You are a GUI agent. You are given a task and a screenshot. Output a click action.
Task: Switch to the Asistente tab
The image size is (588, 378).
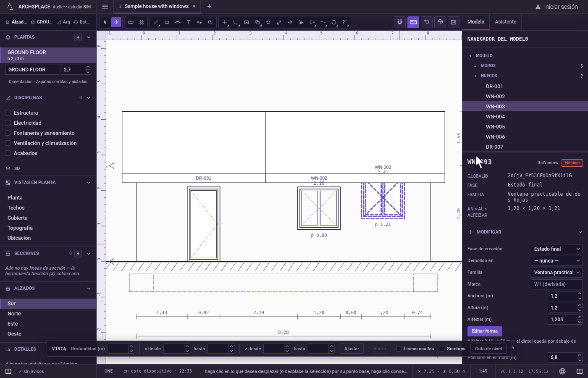coord(505,22)
